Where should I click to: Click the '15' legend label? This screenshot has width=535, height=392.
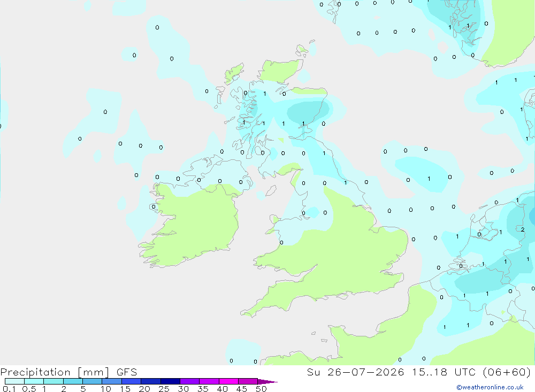[x=125, y=389]
